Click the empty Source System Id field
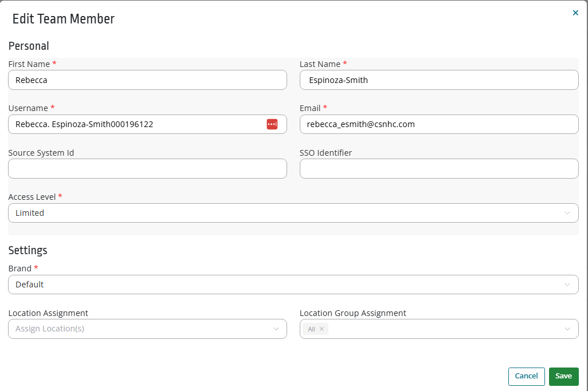 click(x=147, y=168)
